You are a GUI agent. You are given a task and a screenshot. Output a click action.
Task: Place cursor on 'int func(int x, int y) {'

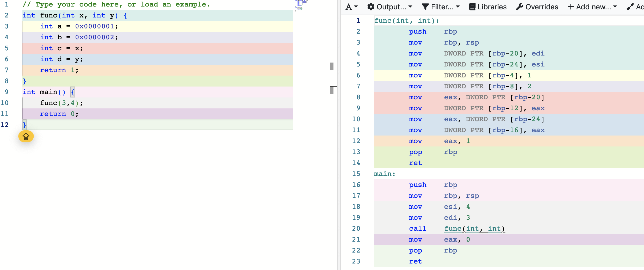pyautogui.click(x=75, y=15)
